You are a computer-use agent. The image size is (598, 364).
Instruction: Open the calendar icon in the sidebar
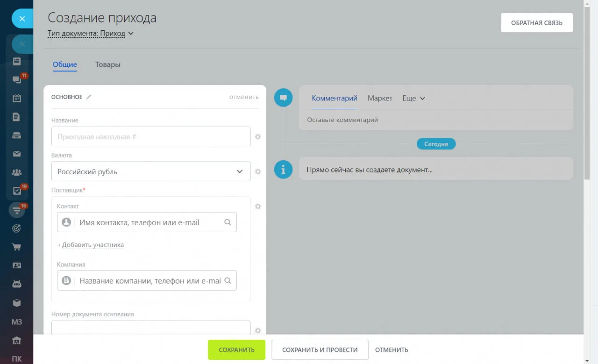pos(17,98)
